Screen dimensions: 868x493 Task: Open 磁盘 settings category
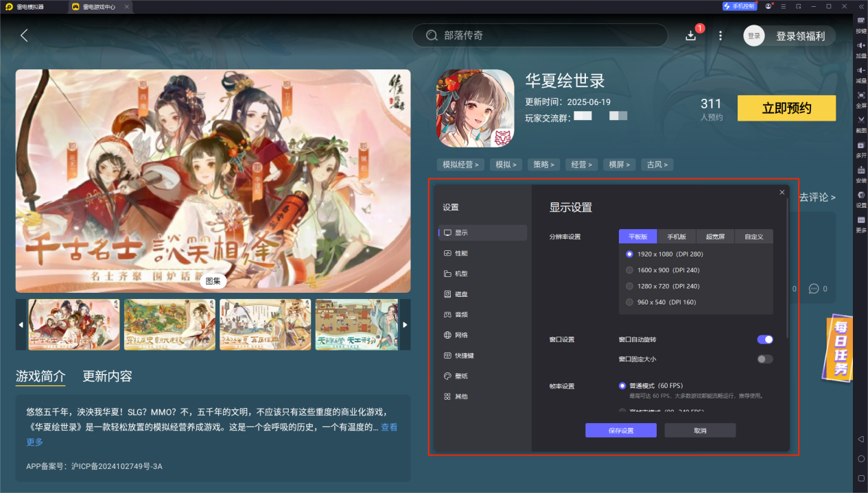483,294
